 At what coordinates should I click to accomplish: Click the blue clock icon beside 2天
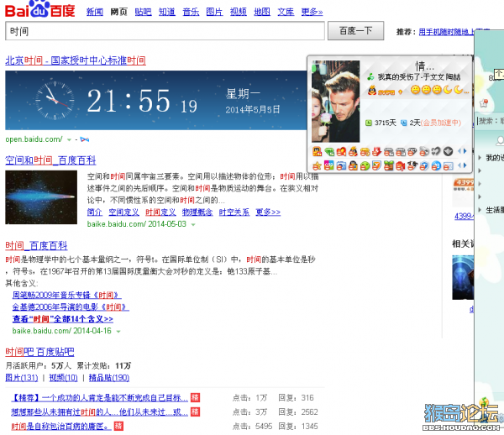404,123
